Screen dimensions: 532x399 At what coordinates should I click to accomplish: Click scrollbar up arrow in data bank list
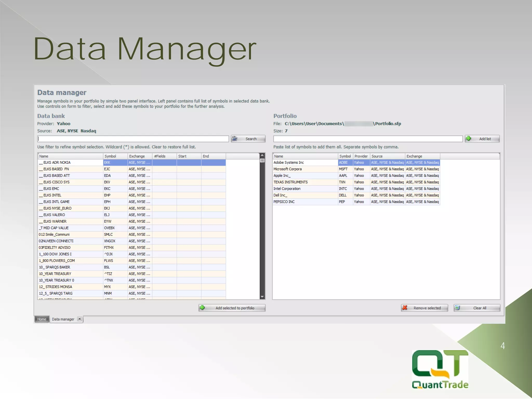coord(262,155)
